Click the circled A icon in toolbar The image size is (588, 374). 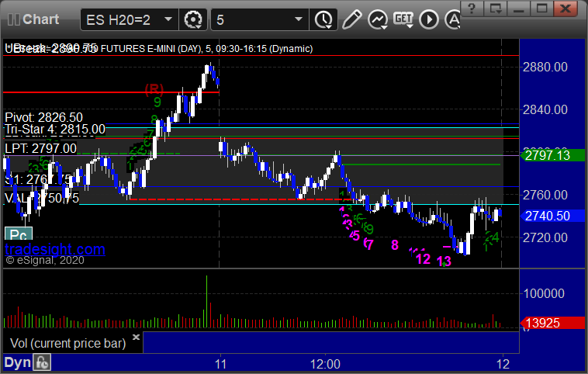point(452,19)
